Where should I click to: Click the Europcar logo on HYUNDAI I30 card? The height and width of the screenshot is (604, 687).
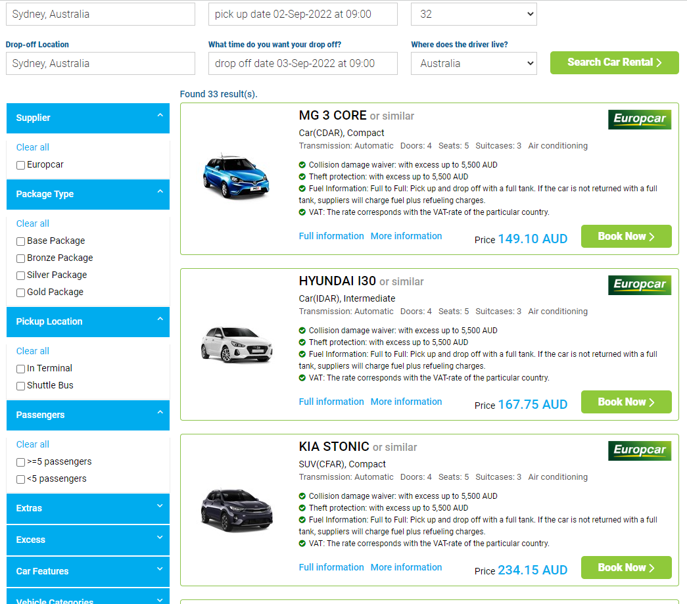click(x=639, y=285)
